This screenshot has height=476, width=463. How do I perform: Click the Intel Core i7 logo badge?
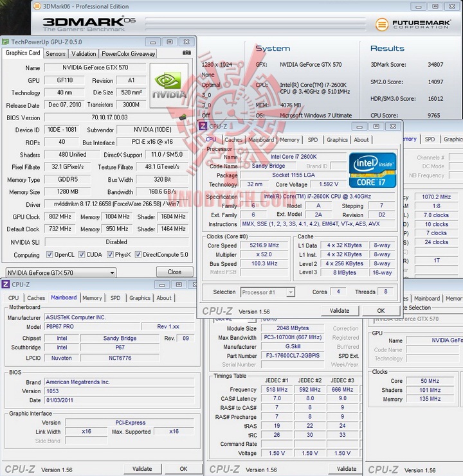(372, 170)
